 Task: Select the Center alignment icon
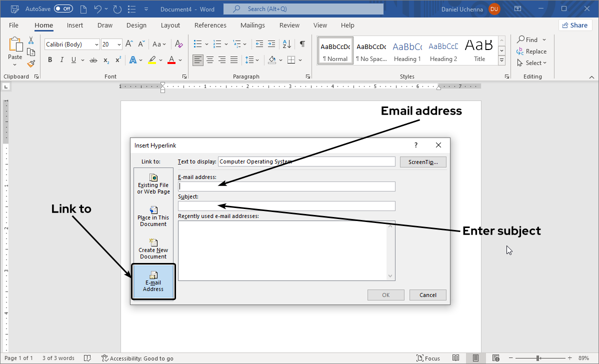pos(210,60)
